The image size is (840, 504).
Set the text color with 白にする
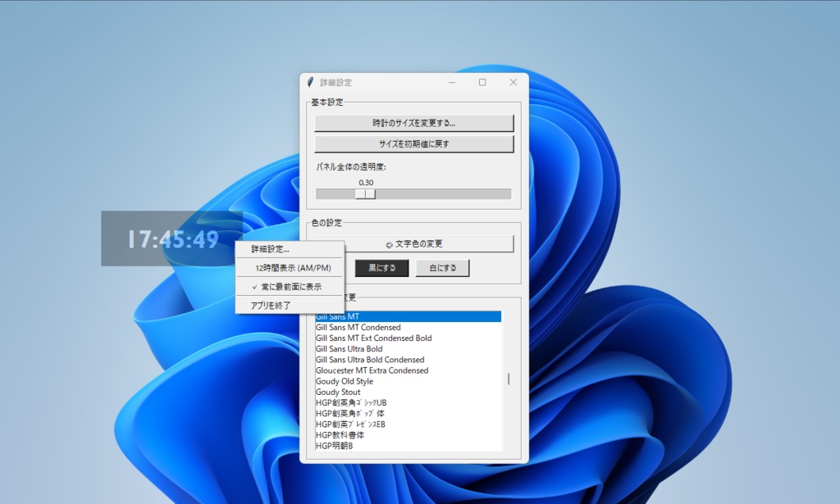pos(442,268)
